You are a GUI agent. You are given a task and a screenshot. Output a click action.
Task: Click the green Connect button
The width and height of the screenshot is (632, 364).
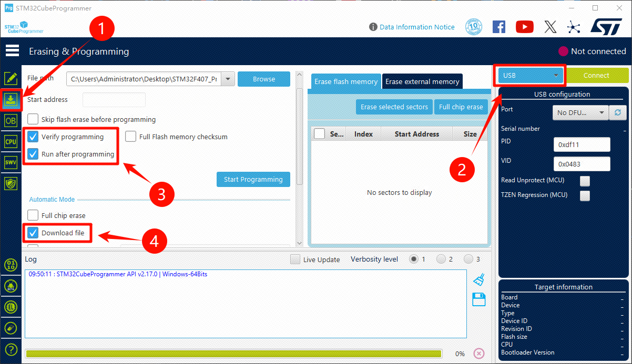tap(596, 75)
